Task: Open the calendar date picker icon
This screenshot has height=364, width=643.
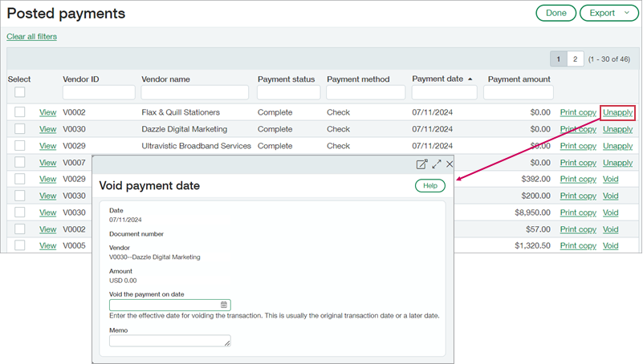Action: pyautogui.click(x=224, y=305)
